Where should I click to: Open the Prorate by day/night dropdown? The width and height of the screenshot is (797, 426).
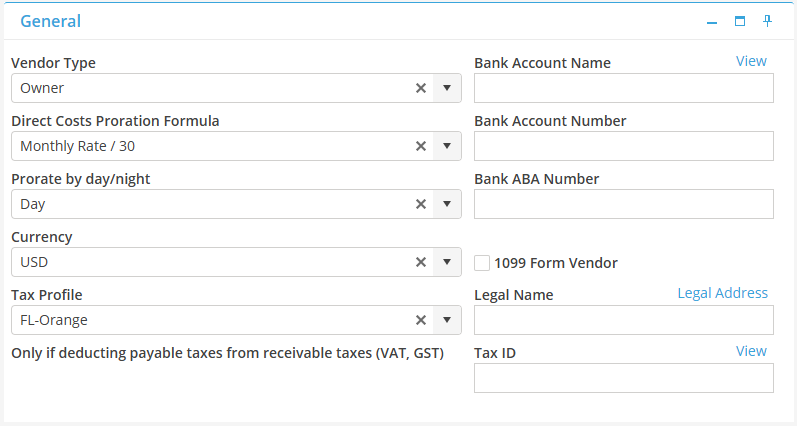447,204
